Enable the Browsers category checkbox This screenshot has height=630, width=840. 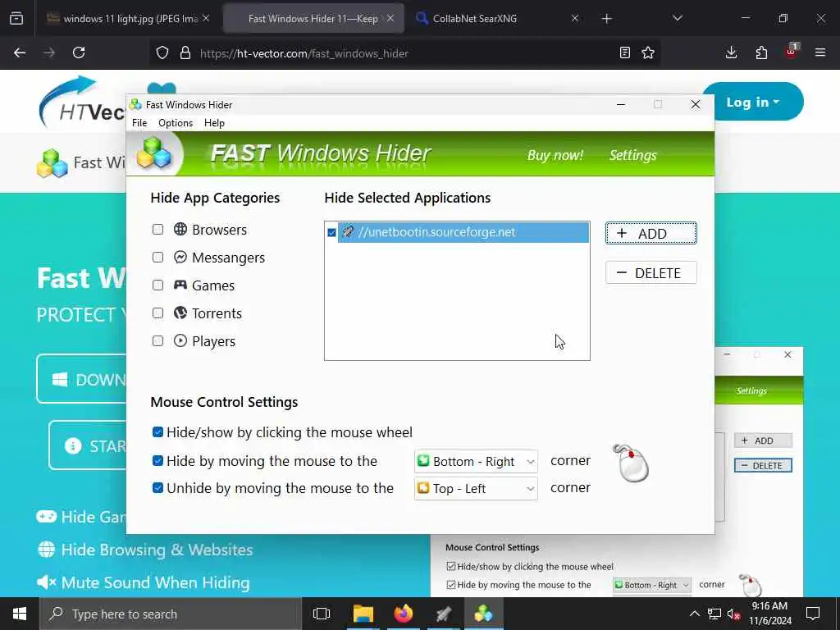157,230
